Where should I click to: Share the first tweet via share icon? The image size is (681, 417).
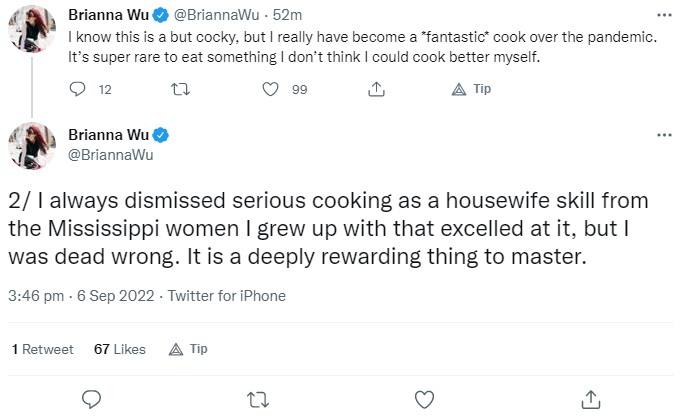click(376, 89)
